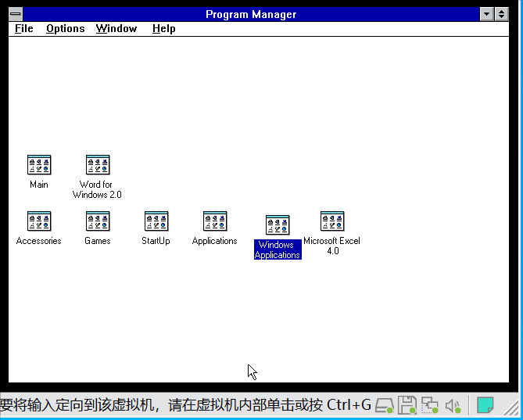523x420 pixels.
Task: Select the Word for Windows 2.0 group icon
Action: pyautogui.click(x=98, y=165)
